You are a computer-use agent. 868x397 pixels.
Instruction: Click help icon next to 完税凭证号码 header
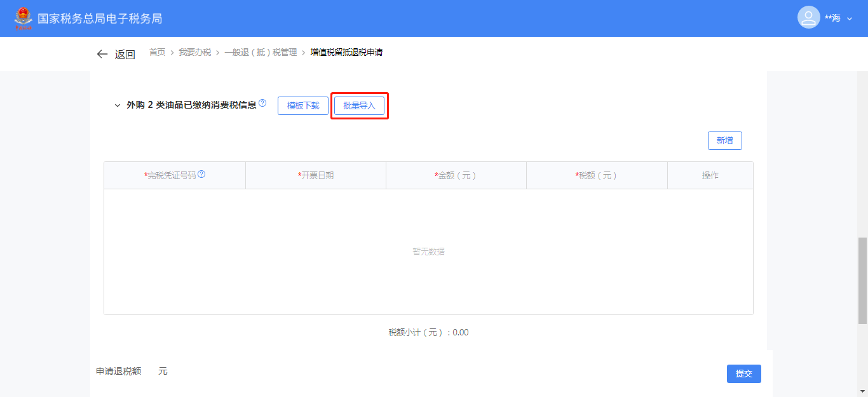[x=201, y=175]
